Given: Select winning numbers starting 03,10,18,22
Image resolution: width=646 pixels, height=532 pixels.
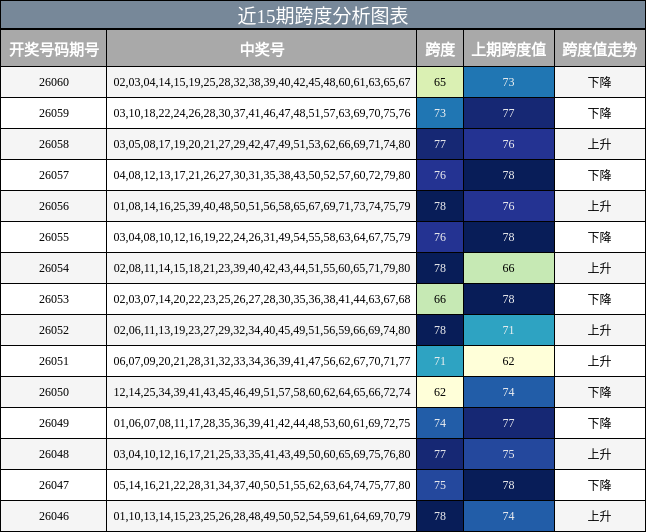Looking at the screenshot, I should 262,113.
